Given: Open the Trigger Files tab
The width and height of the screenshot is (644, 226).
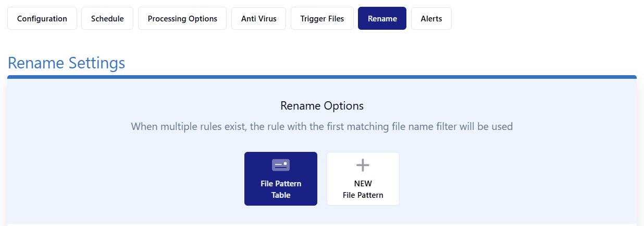Looking at the screenshot, I should tap(322, 18).
